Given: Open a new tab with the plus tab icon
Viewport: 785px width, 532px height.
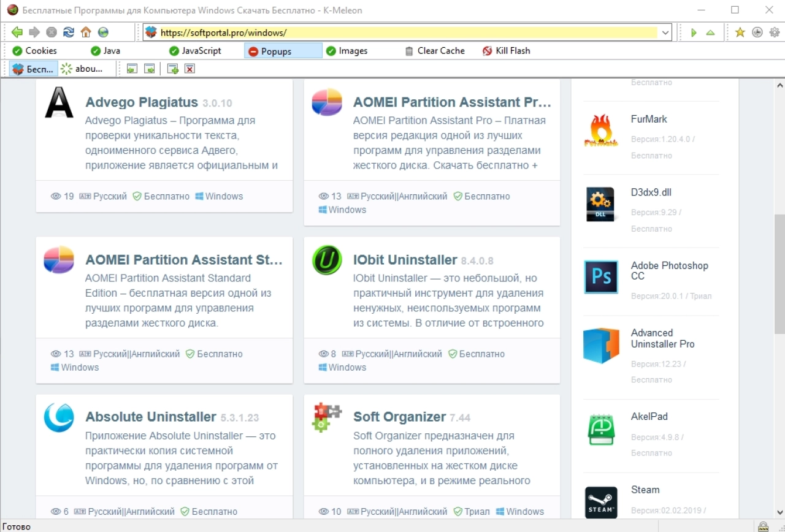Looking at the screenshot, I should point(173,69).
